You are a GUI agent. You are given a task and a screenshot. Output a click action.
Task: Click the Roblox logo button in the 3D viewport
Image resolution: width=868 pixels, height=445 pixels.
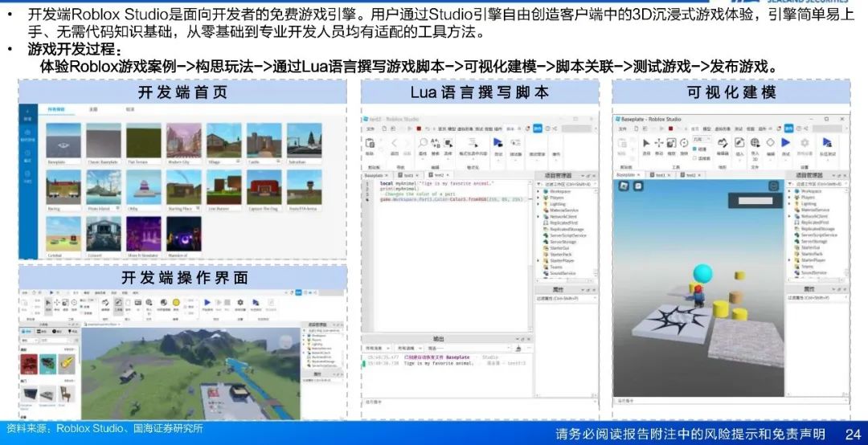click(624, 186)
